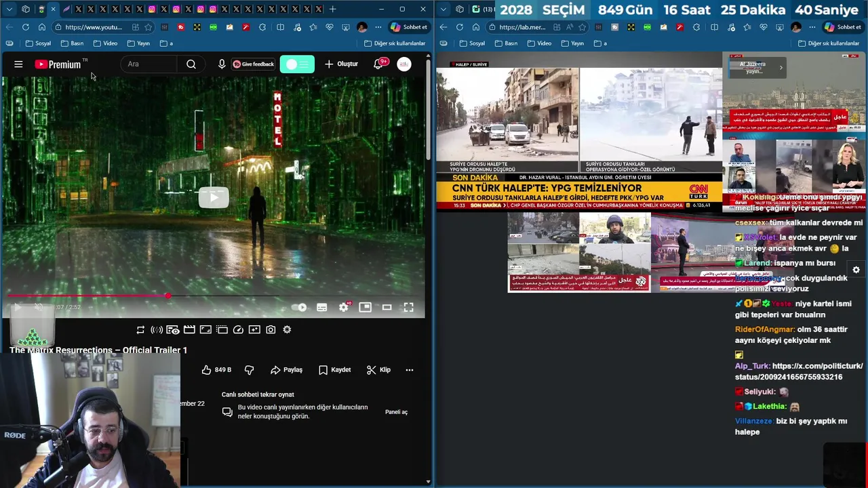The image size is (868, 488).
Task: Open Alp_Turk's x.com politicturk link
Action: (x=799, y=371)
